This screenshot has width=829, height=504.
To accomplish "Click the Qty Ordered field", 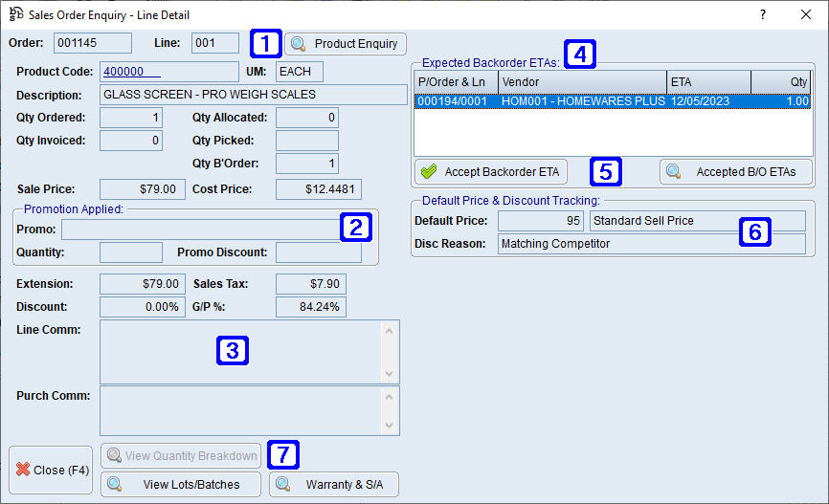I will coord(131,118).
